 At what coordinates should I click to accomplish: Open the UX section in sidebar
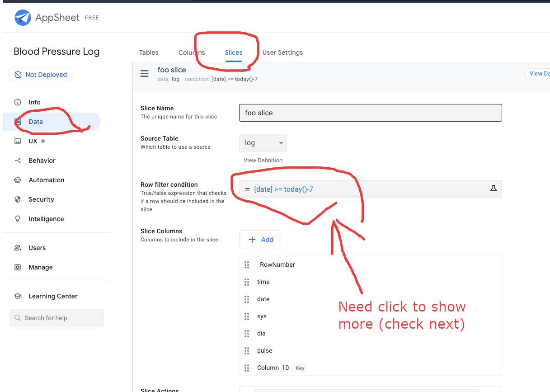point(33,141)
